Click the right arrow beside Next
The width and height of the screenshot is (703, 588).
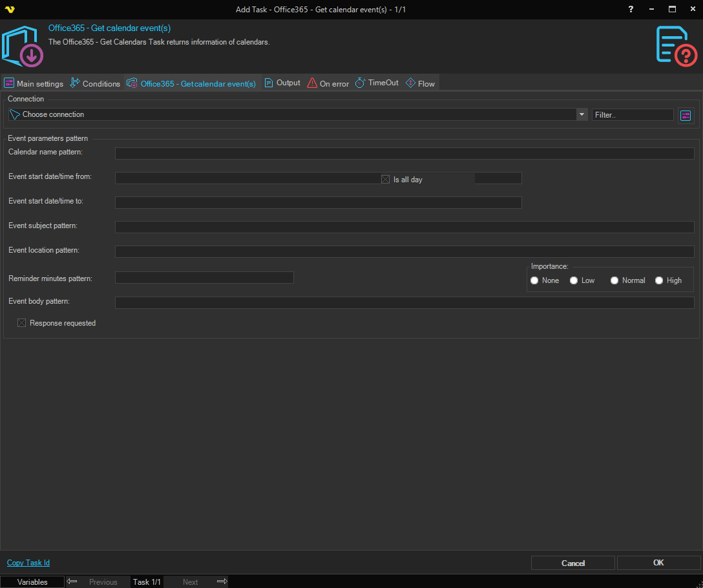tap(222, 582)
